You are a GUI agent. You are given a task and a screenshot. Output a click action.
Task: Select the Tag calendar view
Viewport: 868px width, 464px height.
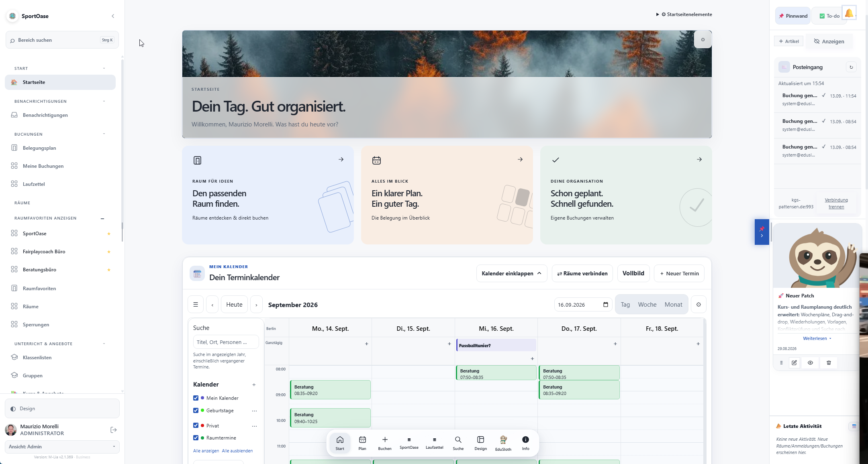[x=625, y=305]
